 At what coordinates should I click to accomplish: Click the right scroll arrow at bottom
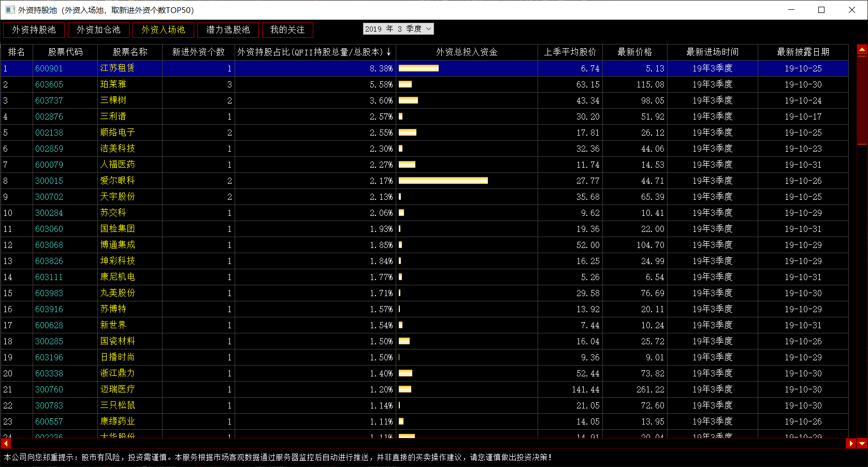tap(850, 444)
